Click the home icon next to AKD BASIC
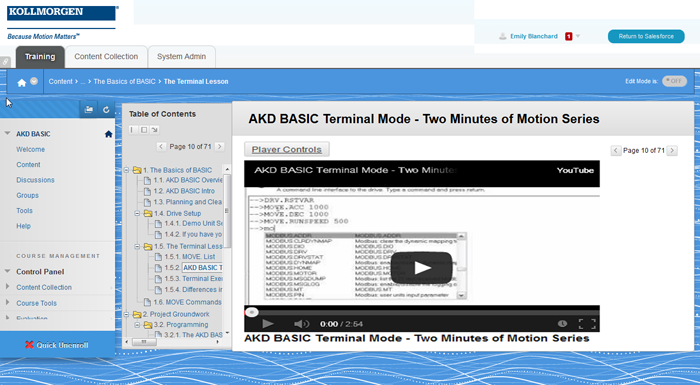This screenshot has width=700, height=385. (108, 134)
